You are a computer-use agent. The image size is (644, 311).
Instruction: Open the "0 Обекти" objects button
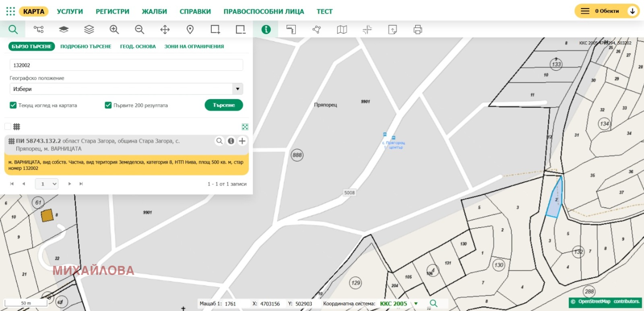point(607,11)
